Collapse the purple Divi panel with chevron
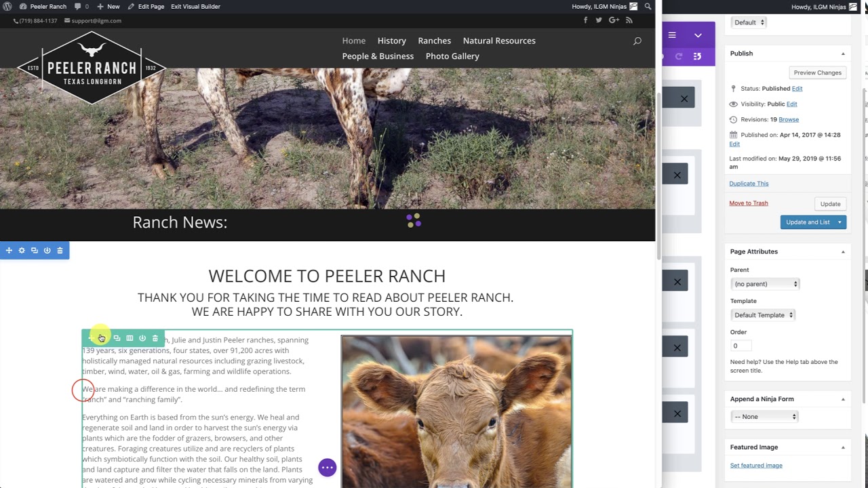 pos(698,35)
